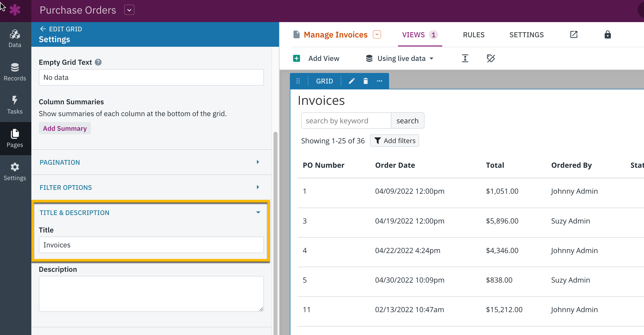Click the Manage Invoices page title
Viewport: 644px width, 335px height.
pyautogui.click(x=336, y=34)
